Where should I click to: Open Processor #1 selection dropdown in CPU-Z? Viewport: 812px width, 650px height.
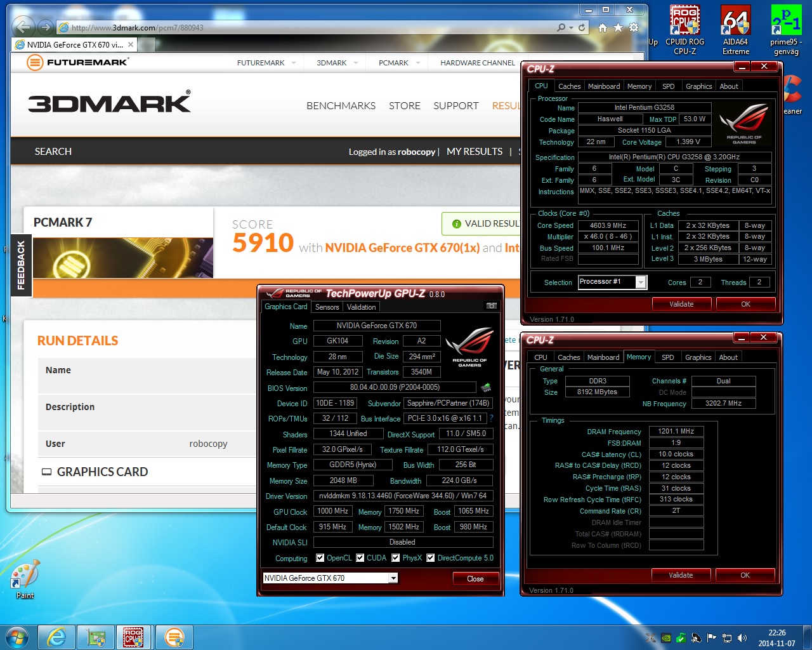641,282
